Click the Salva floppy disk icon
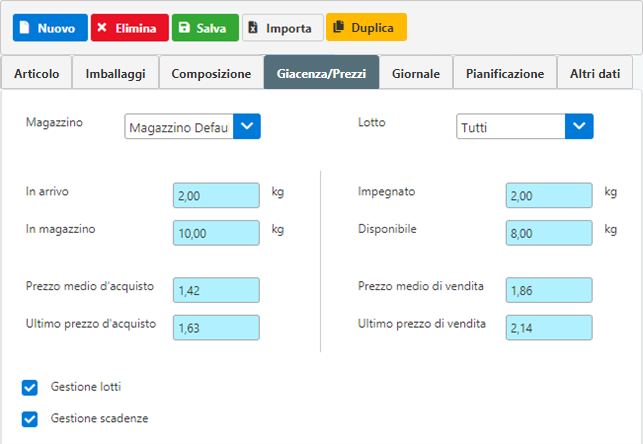Screen dimensions: 643x444 point(185,27)
